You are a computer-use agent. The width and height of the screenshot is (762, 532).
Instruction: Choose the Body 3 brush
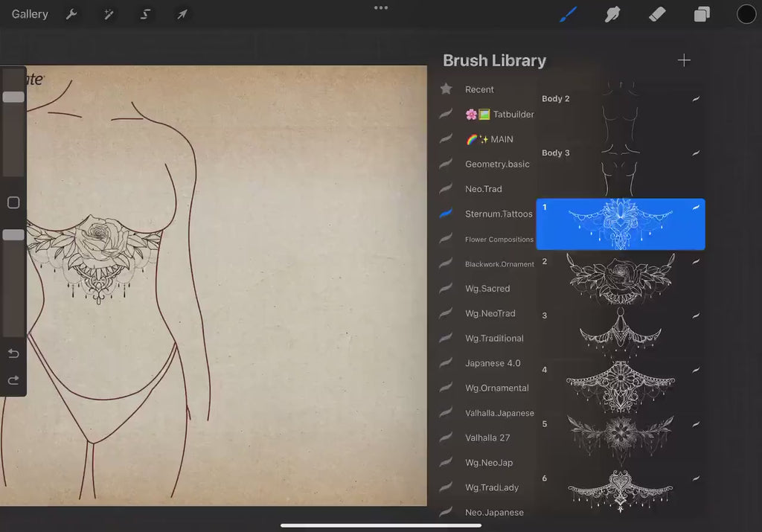point(621,170)
